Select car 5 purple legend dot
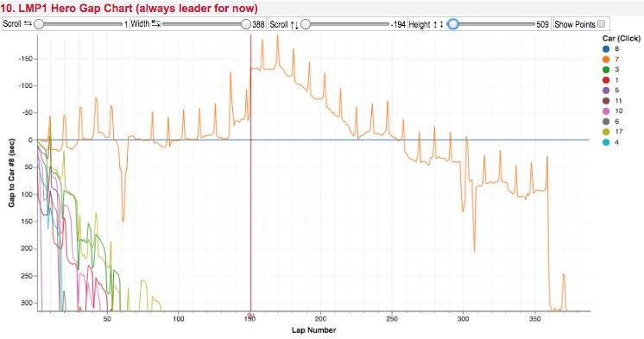 pos(606,91)
